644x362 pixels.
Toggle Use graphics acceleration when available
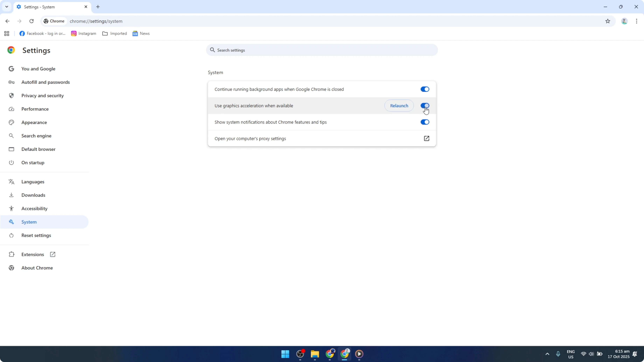[x=425, y=105]
